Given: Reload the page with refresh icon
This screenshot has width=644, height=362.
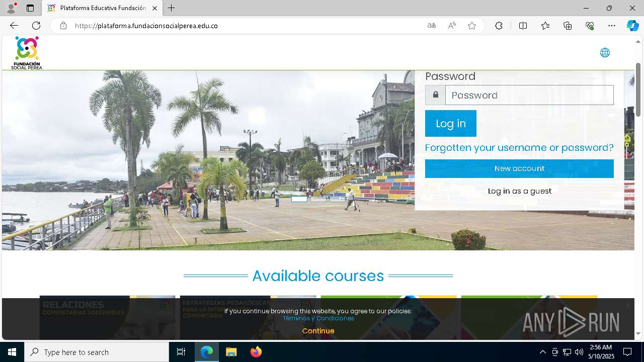Looking at the screenshot, I should pyautogui.click(x=36, y=26).
